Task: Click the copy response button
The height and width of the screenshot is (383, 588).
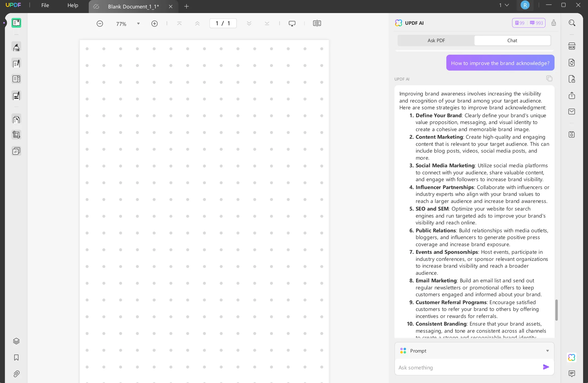Action: [x=549, y=78]
